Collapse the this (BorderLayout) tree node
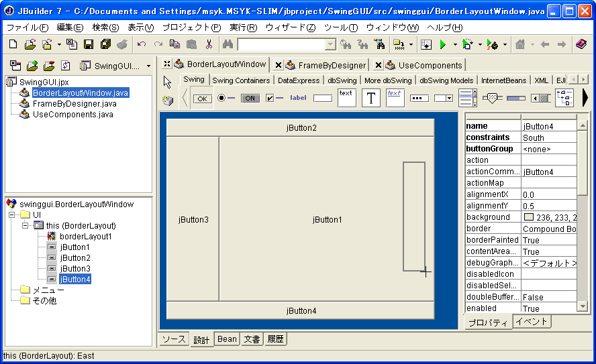The height and width of the screenshot is (364, 596). click(25, 226)
